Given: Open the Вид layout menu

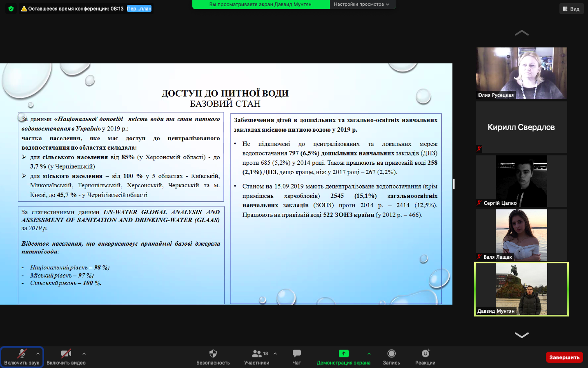Looking at the screenshot, I should tap(571, 9).
